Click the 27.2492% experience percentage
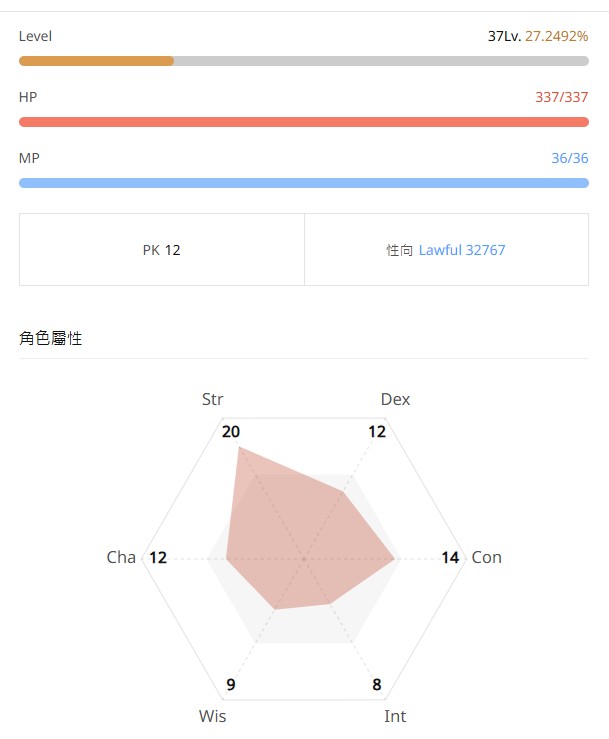 click(x=557, y=36)
